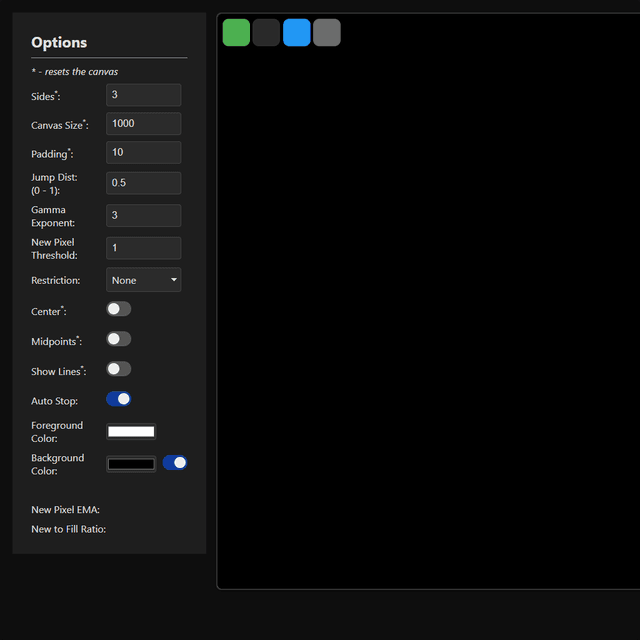Toggle the switch beside Background Color
The height and width of the screenshot is (640, 640).
click(175, 463)
